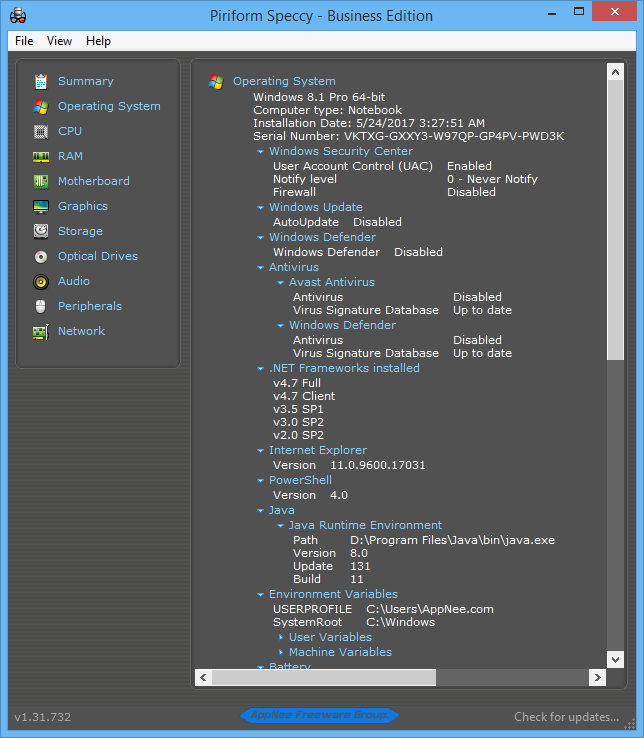This screenshot has width=644, height=738.
Task: View the Audio section
Action: coord(74,281)
